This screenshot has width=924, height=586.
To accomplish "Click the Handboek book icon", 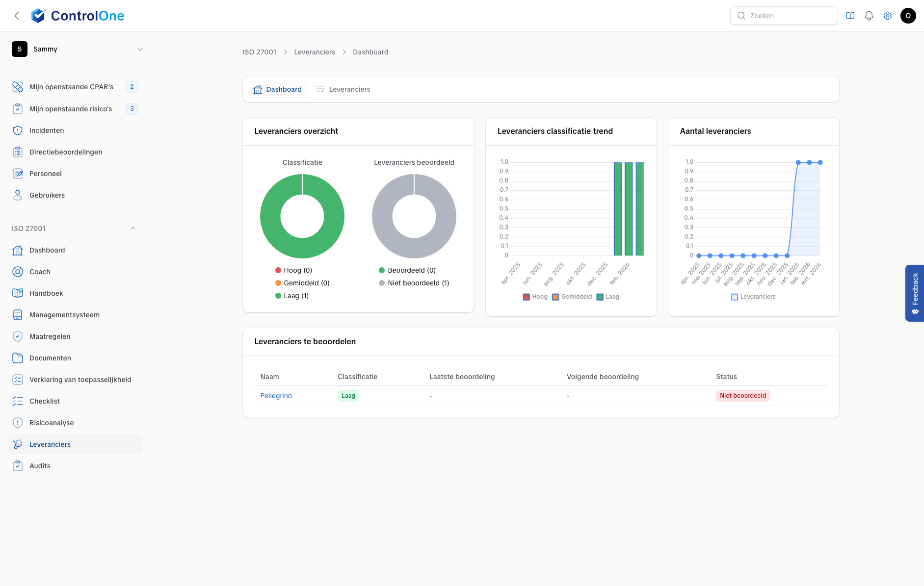I will pyautogui.click(x=18, y=293).
